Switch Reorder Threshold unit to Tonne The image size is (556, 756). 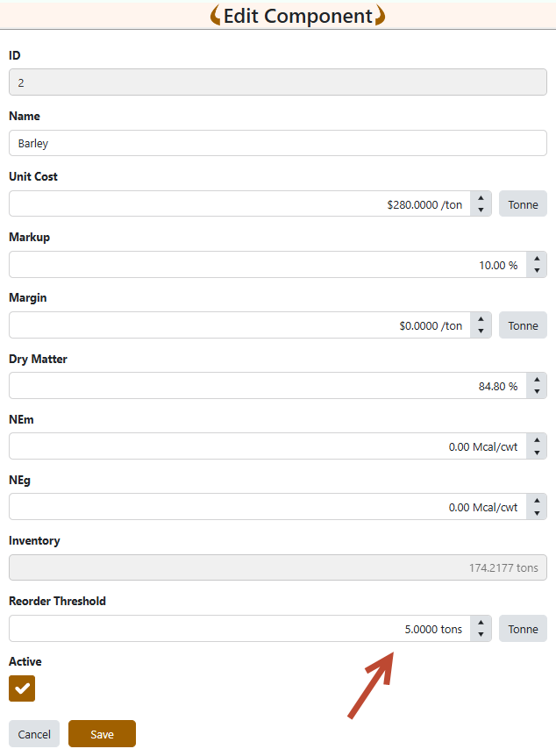point(523,629)
